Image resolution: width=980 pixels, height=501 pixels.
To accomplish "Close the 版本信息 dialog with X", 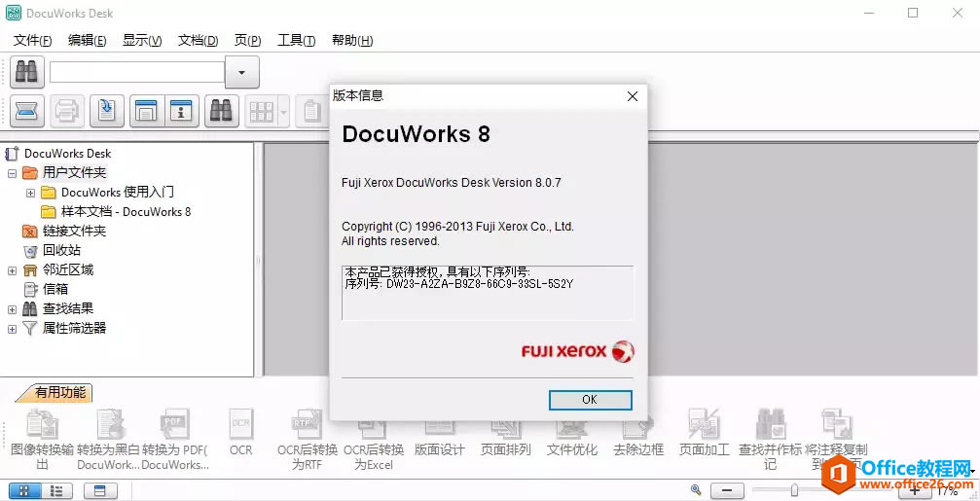I will point(632,96).
